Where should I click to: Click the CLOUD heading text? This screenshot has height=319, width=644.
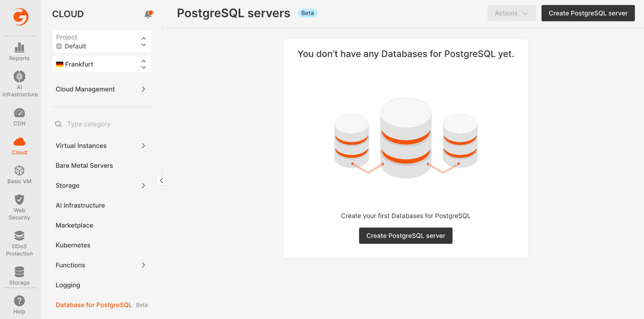(x=68, y=14)
